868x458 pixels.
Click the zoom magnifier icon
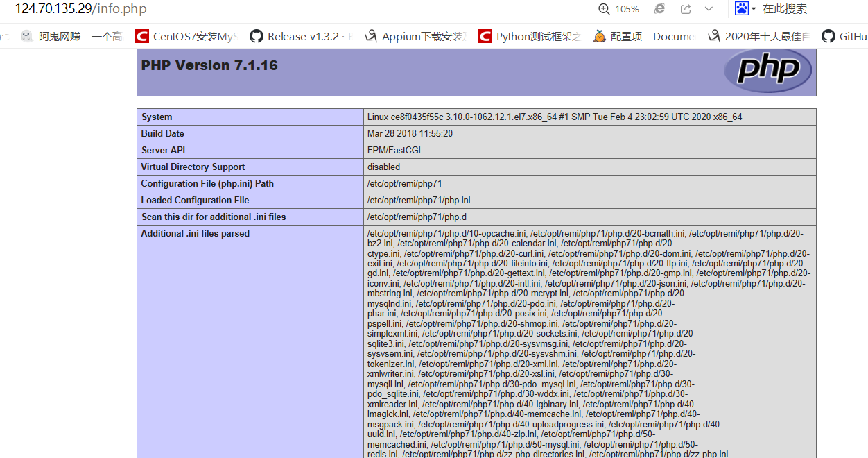604,9
